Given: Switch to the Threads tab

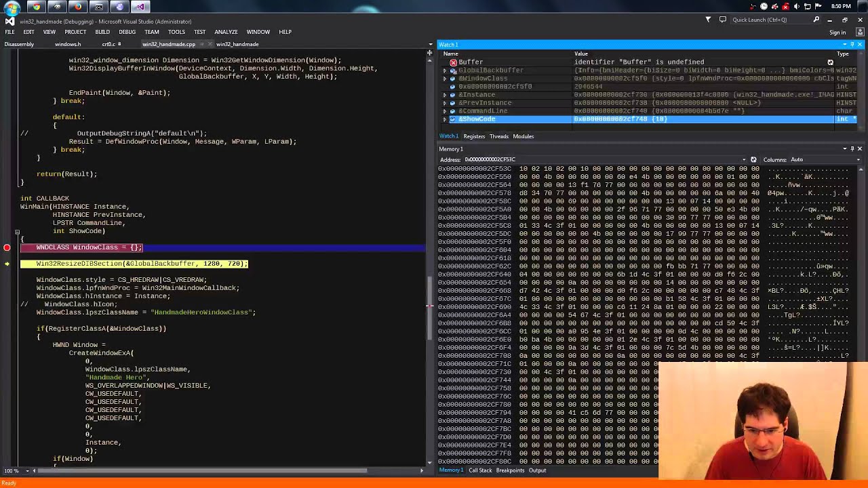Looking at the screenshot, I should [499, 136].
